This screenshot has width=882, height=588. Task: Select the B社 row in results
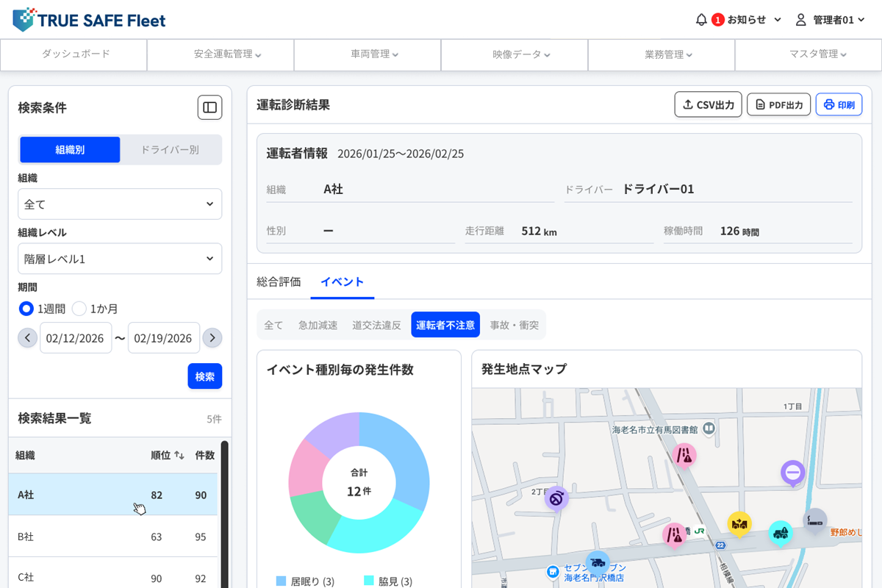tap(112, 537)
